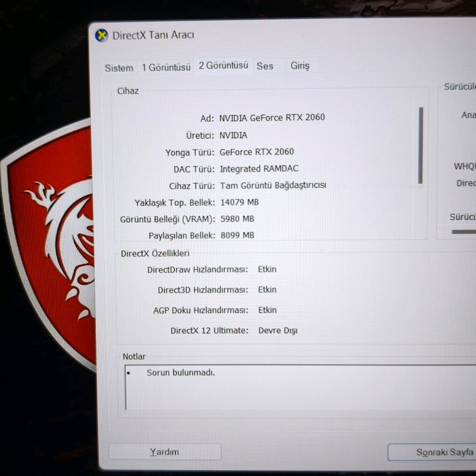Click the Cihaz panel vertical scrollbar
Image resolution: width=476 pixels, height=476 pixels.
(x=420, y=145)
